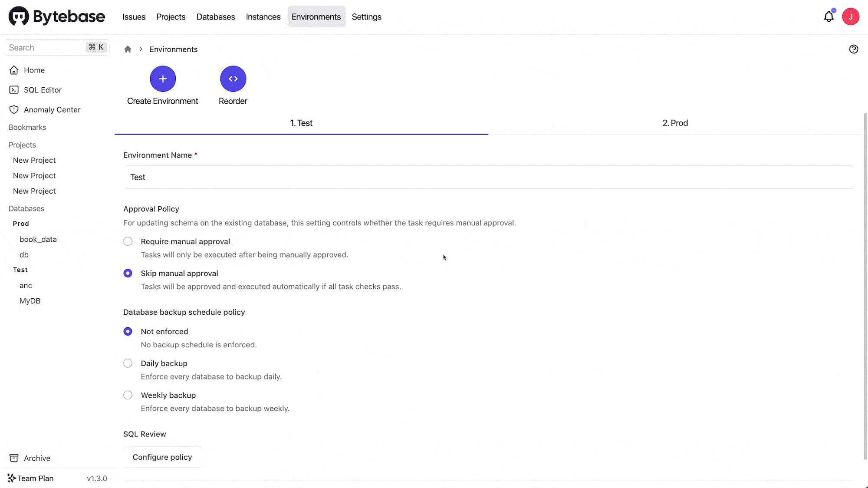This screenshot has height=488, width=868.
Task: Click the page vertical scrollbar
Action: 865,287
